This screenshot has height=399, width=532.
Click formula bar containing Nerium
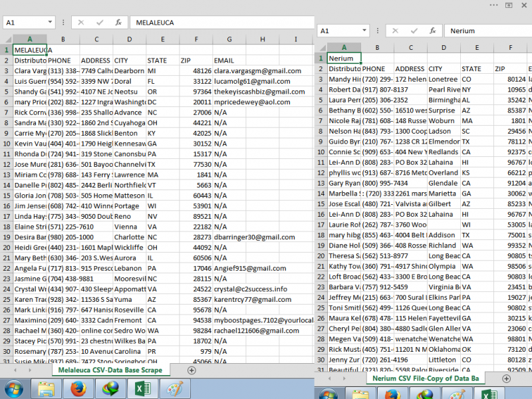pyautogui.click(x=488, y=31)
